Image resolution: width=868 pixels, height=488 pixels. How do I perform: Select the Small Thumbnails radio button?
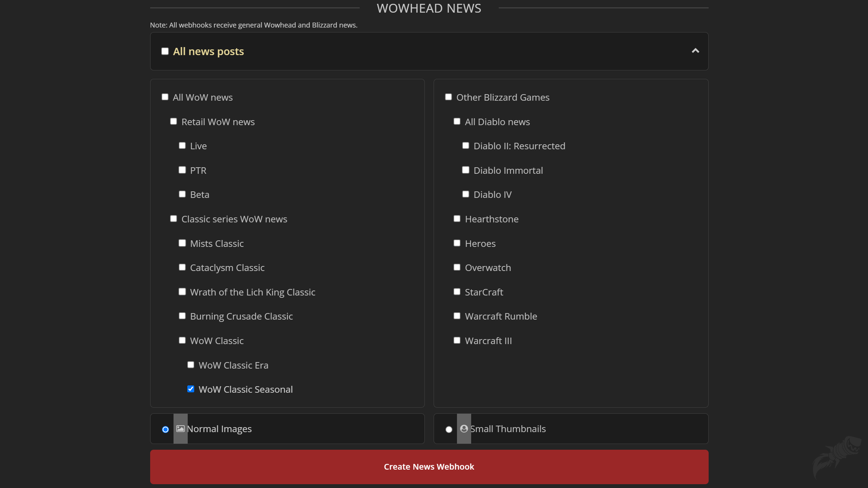[x=449, y=429]
